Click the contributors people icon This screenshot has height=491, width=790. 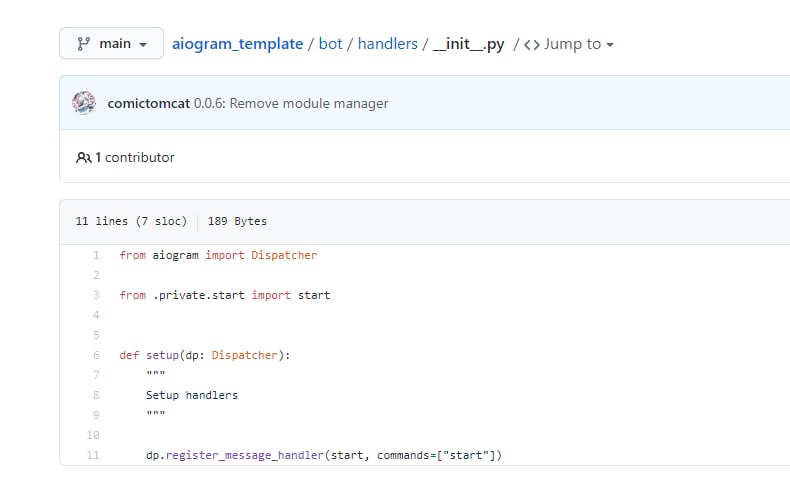tap(83, 157)
